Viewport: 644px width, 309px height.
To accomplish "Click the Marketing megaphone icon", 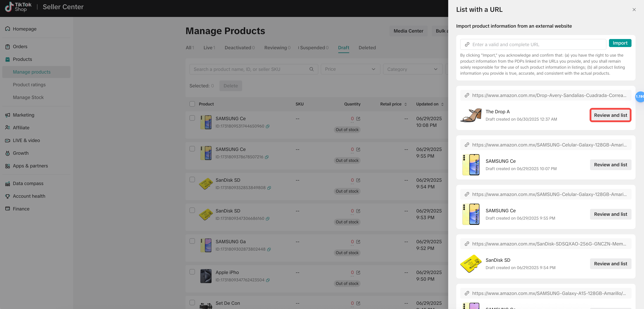I will [8, 115].
